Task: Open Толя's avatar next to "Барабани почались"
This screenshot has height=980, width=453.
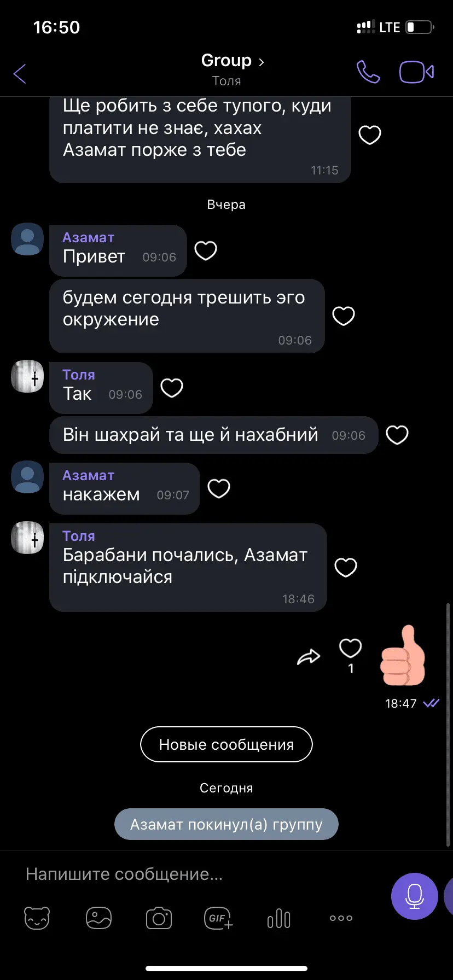Action: (x=27, y=538)
